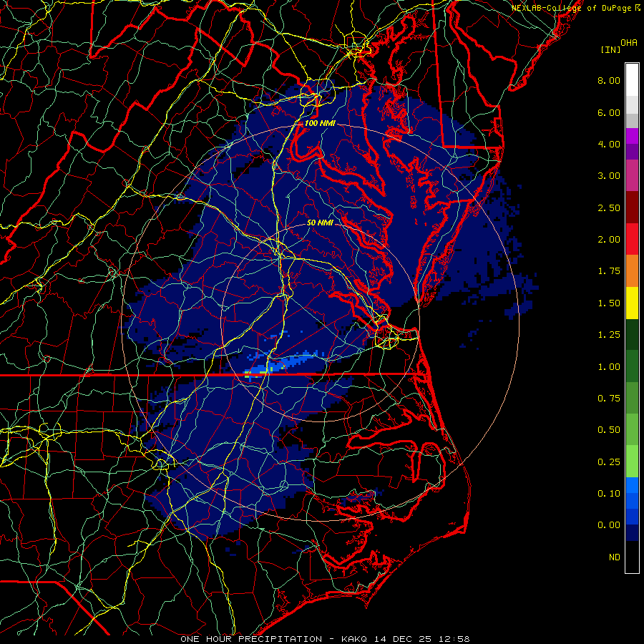
Task: Click the 1.00 legend value
Action: point(609,367)
